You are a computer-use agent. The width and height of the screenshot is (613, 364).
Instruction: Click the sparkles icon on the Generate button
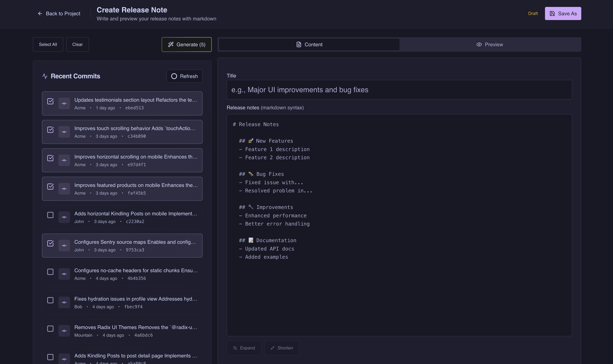[171, 44]
